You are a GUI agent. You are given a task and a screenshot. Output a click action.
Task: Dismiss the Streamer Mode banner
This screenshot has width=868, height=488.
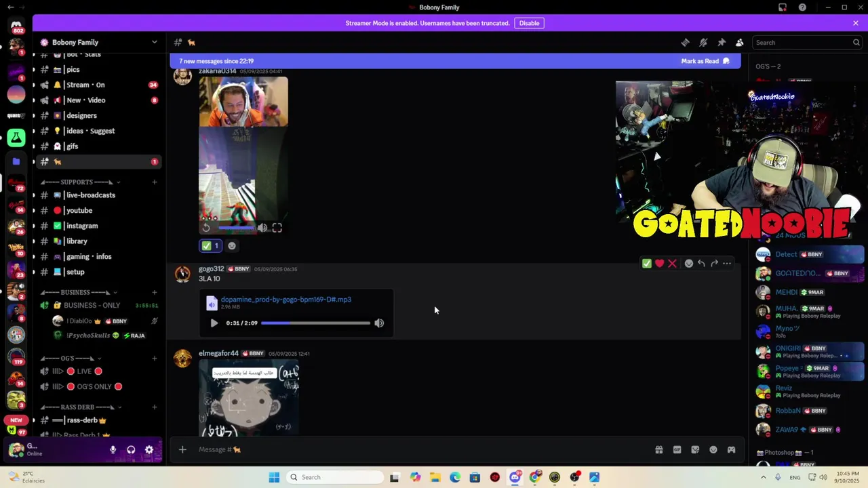pyautogui.click(x=856, y=23)
